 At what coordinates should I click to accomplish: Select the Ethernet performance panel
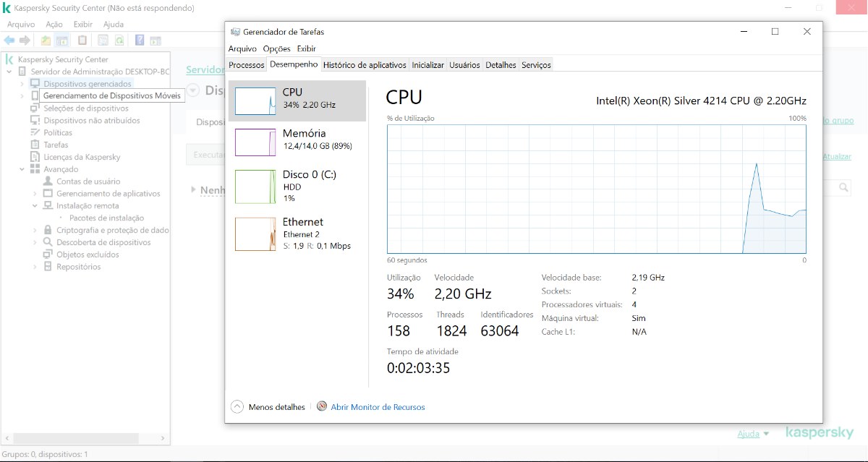click(297, 234)
